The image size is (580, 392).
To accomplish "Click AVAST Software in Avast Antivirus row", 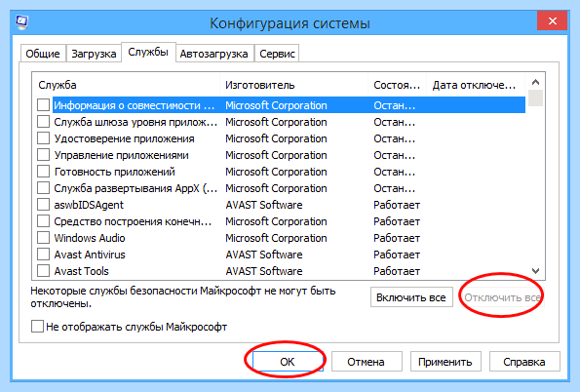I will (264, 255).
